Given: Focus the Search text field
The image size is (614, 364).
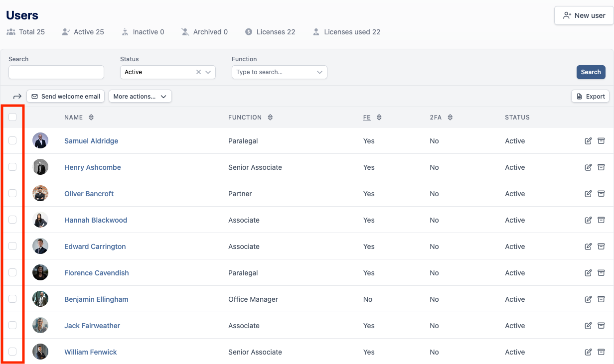Looking at the screenshot, I should (56, 72).
